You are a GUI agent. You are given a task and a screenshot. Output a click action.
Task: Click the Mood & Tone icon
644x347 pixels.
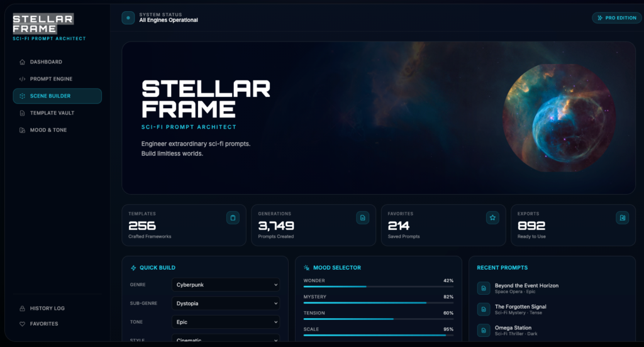22,130
